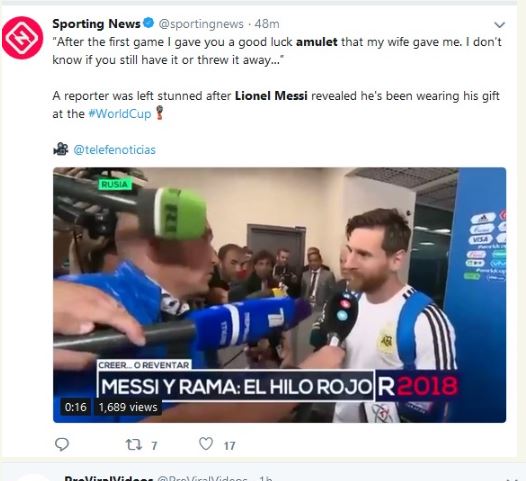The height and width of the screenshot is (481, 526).
Task: Click the 48m timestamp
Action: point(267,24)
